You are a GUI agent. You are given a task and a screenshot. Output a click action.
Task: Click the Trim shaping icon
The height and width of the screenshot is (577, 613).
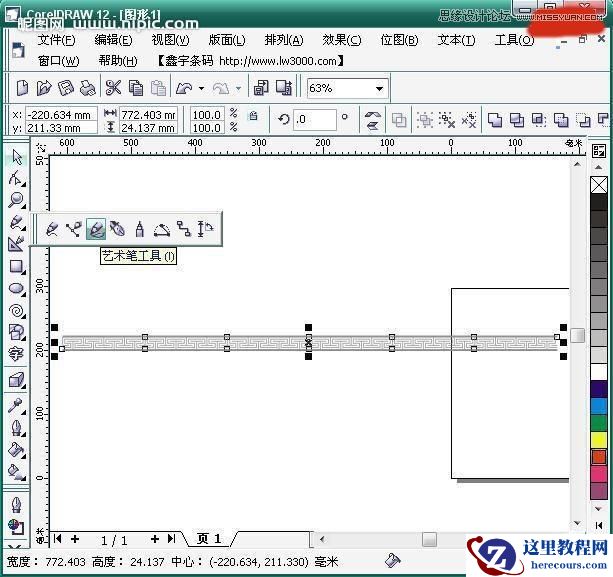click(x=517, y=120)
